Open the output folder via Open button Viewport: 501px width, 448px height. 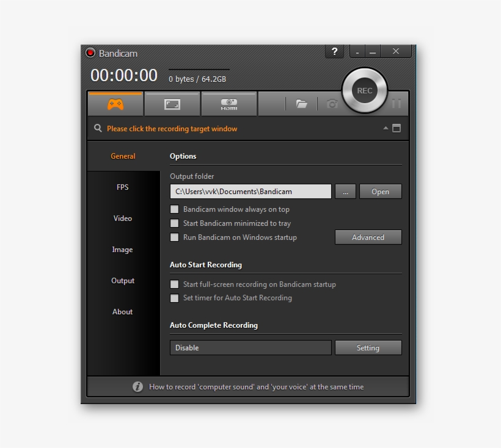(x=380, y=191)
